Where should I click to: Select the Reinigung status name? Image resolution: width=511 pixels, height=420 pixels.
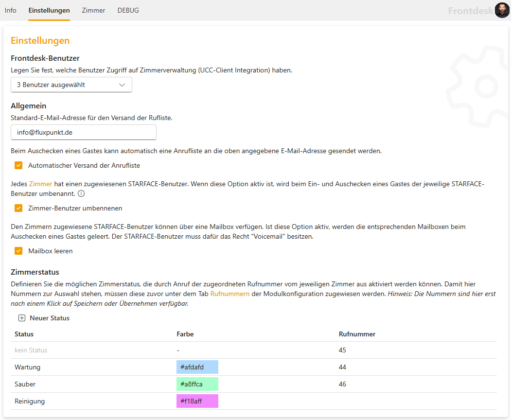[30, 401]
